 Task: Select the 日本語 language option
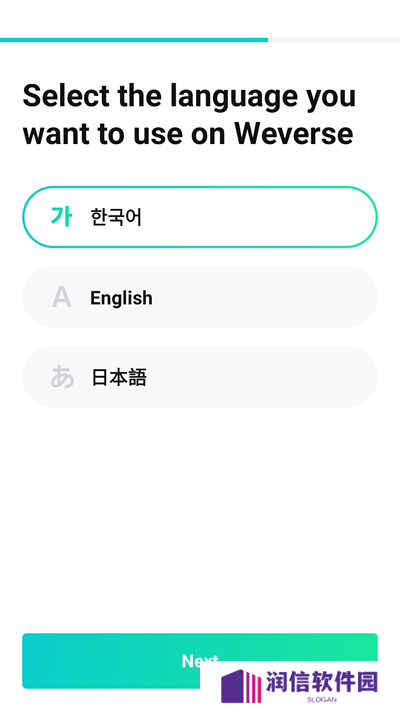(x=200, y=377)
